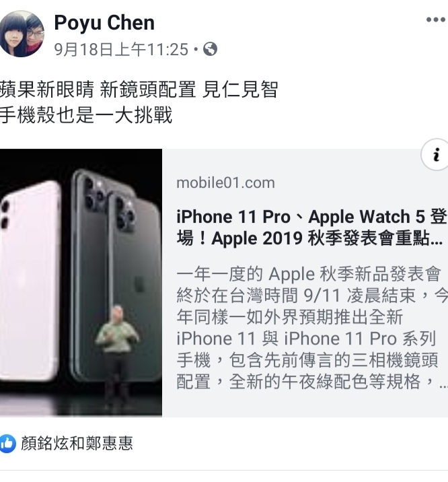Tap the pink iPhone in preview image
Image resolution: width=448 pixels, height=482 pixels.
tap(29, 281)
